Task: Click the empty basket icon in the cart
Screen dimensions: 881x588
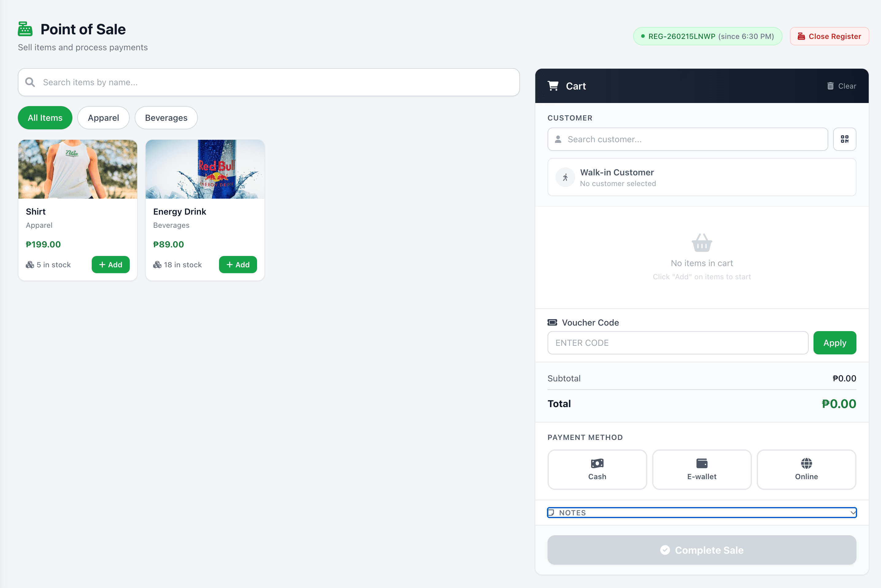Action: pos(702,242)
